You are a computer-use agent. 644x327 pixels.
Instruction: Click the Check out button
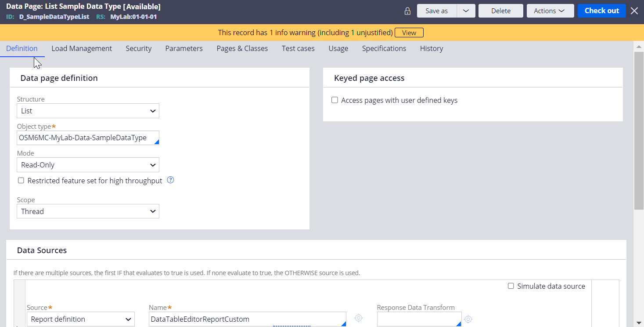pos(602,11)
